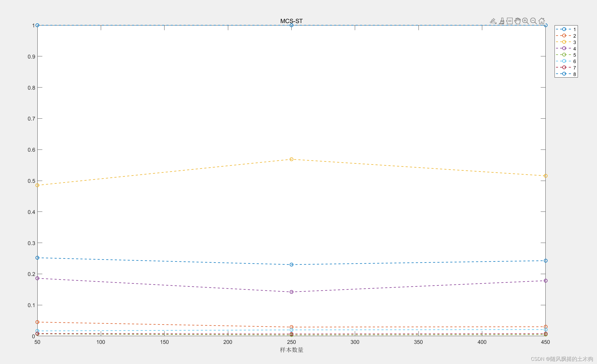Activate the data brushing tool

502,21
